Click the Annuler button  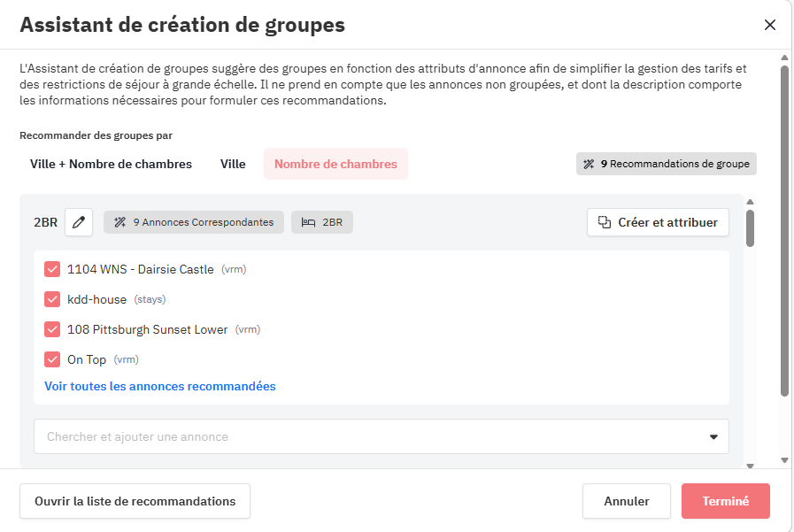point(626,501)
